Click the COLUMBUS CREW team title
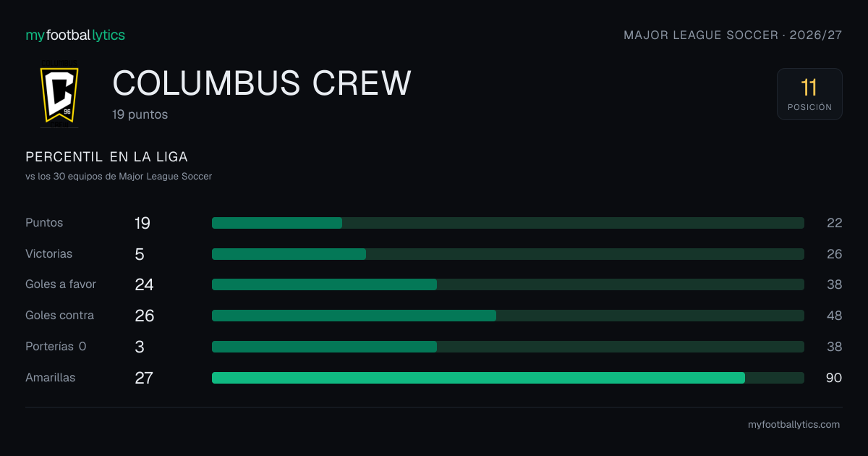Viewport: 868px width, 456px height. (262, 84)
